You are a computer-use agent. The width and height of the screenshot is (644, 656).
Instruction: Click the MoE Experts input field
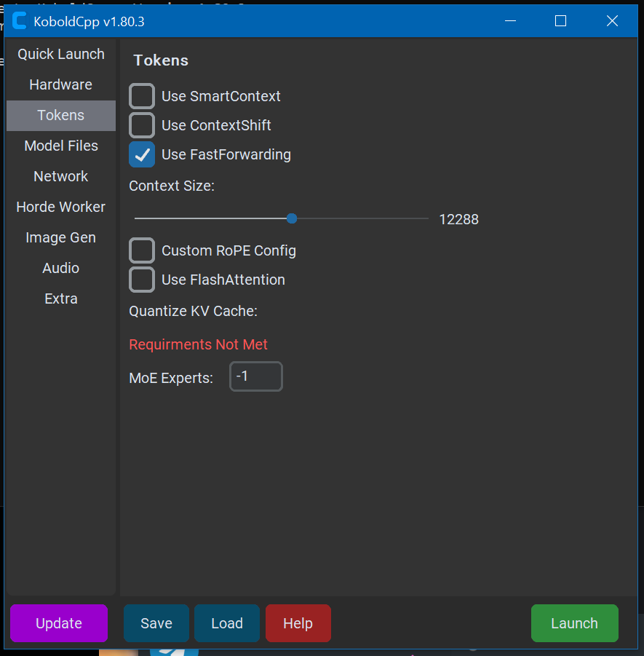255,376
